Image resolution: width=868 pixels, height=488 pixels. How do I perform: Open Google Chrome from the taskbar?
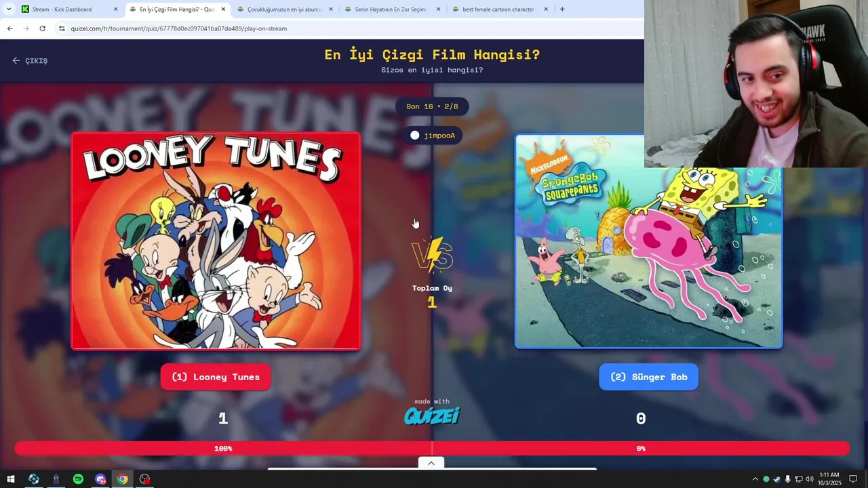click(122, 479)
